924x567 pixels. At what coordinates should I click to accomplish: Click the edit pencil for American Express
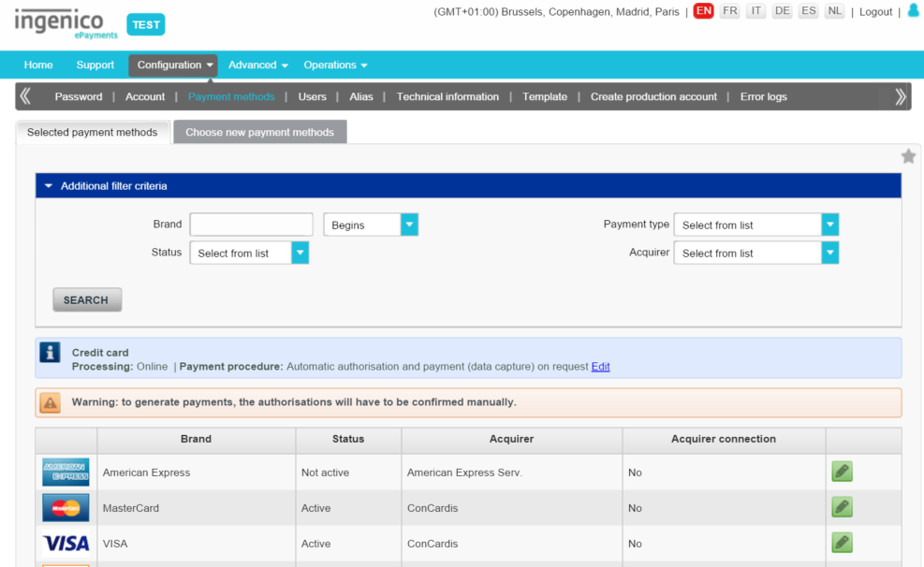click(842, 472)
